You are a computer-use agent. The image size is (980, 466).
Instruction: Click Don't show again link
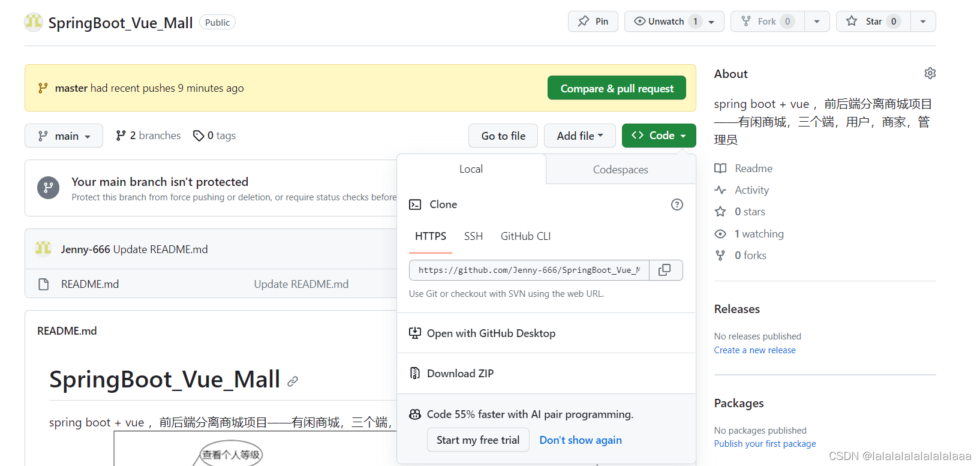click(x=581, y=440)
